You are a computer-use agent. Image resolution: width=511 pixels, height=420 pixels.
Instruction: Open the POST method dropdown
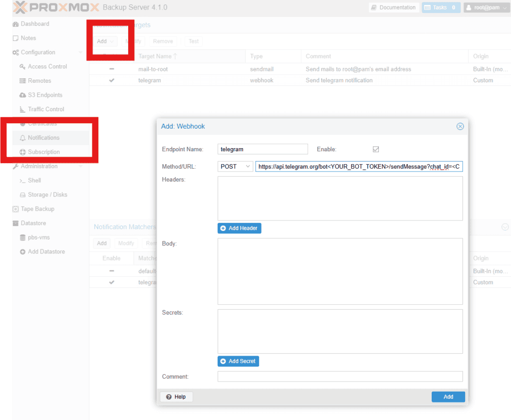coord(236,167)
